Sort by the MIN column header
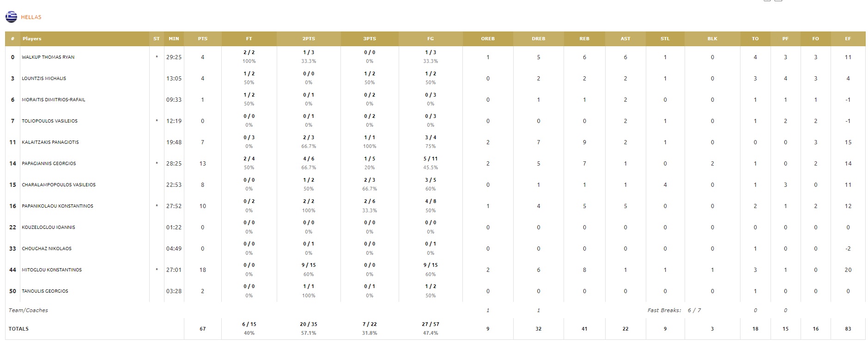This screenshot has width=868, height=344. pos(174,39)
